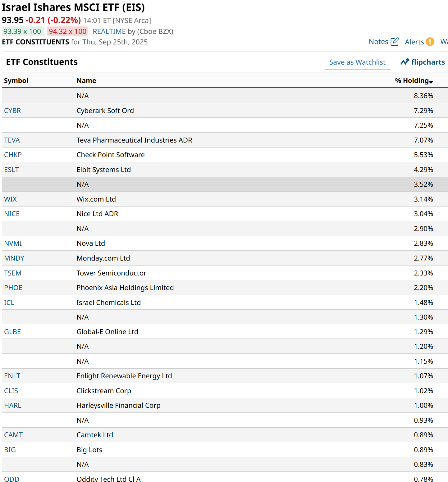Viewport: 448px width, 482px height.
Task: Click the REALTIME quote link
Action: [x=109, y=31]
